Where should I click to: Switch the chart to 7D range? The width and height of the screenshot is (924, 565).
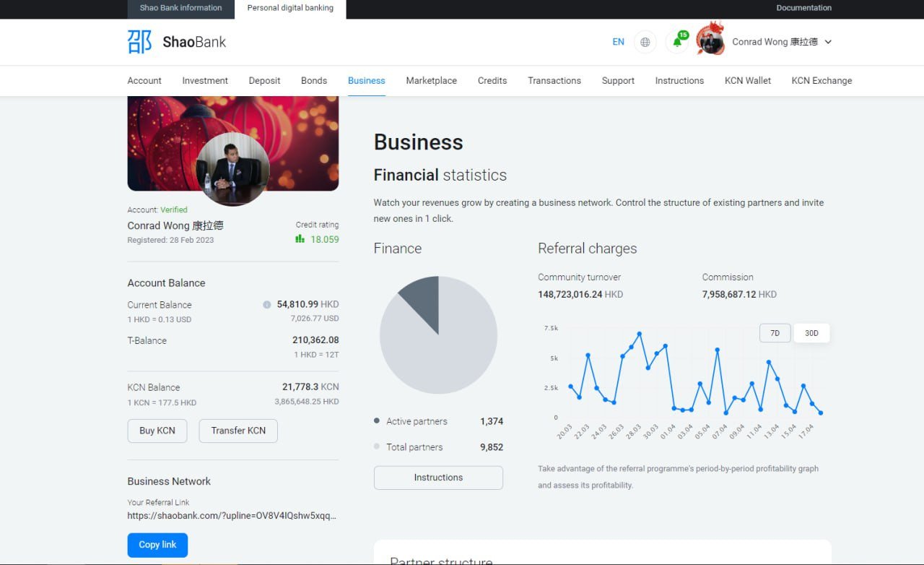(775, 333)
